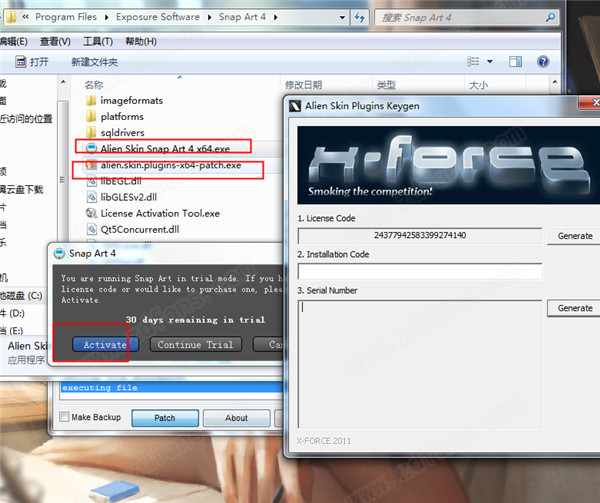Click the Patch button
The width and height of the screenshot is (600, 503).
pyautogui.click(x=165, y=418)
